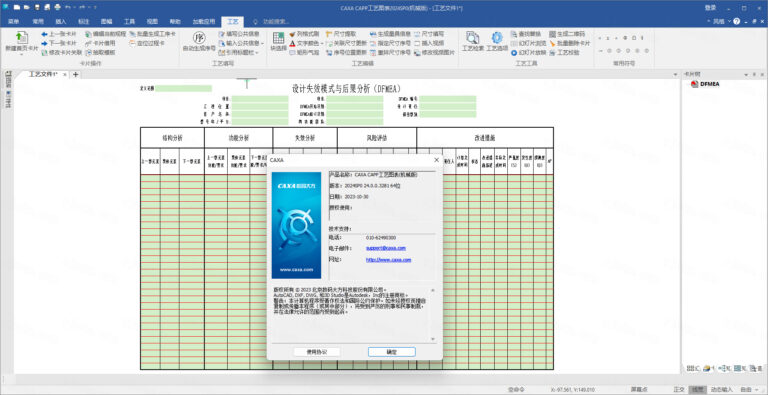
Task: Click the 屏幕点 status bar entry
Action: click(x=638, y=390)
